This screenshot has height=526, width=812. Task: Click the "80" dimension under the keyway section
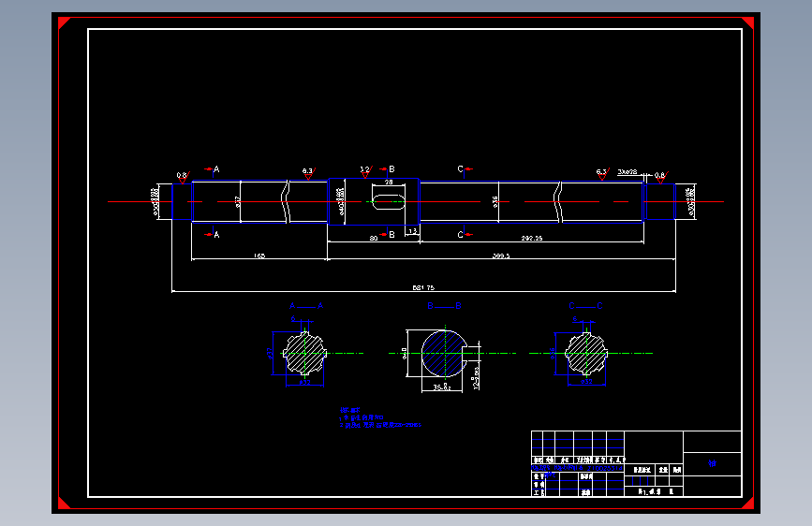(374, 238)
